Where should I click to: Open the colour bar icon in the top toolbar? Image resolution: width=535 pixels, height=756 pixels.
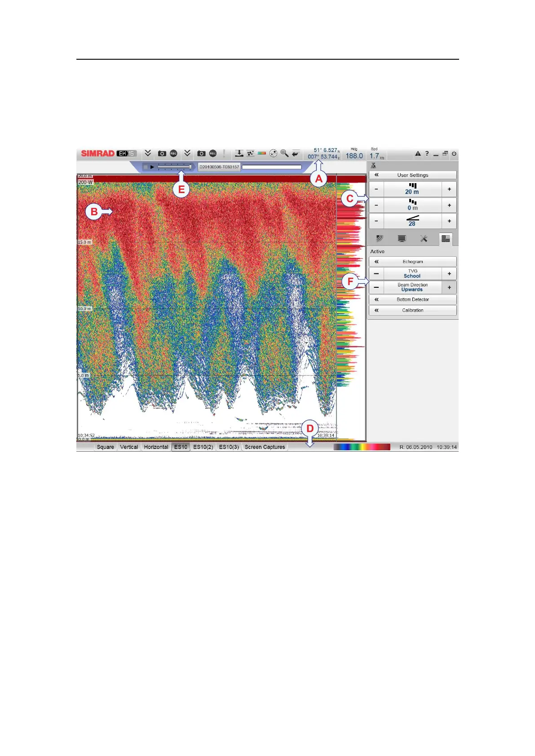coord(262,154)
